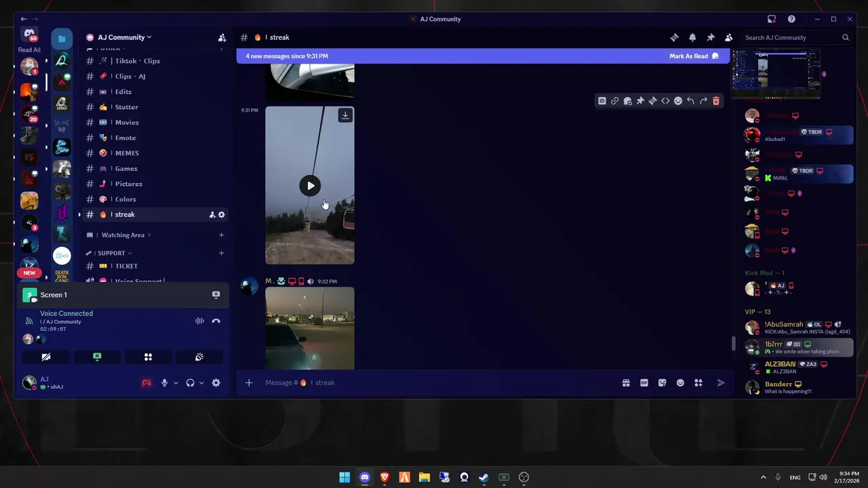Copy message ID from the hover toolbar
The image size is (868, 488).
point(601,101)
